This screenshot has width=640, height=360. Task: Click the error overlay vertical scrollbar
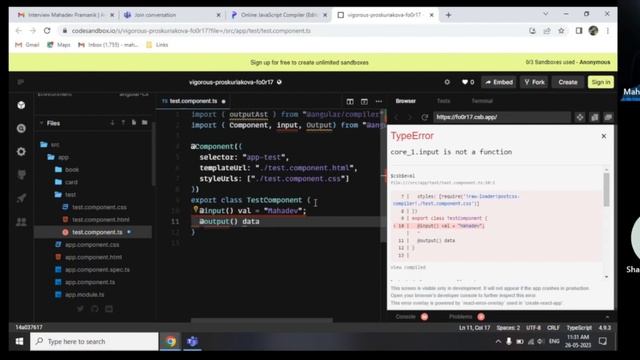(607, 190)
